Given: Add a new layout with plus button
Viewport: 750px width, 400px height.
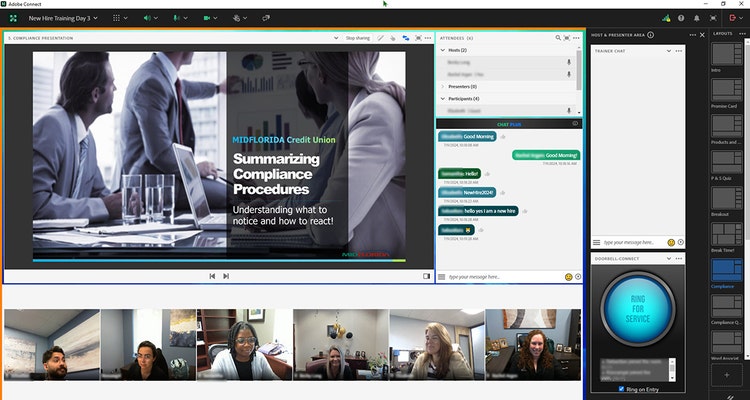Looking at the screenshot, I should coord(727,375).
